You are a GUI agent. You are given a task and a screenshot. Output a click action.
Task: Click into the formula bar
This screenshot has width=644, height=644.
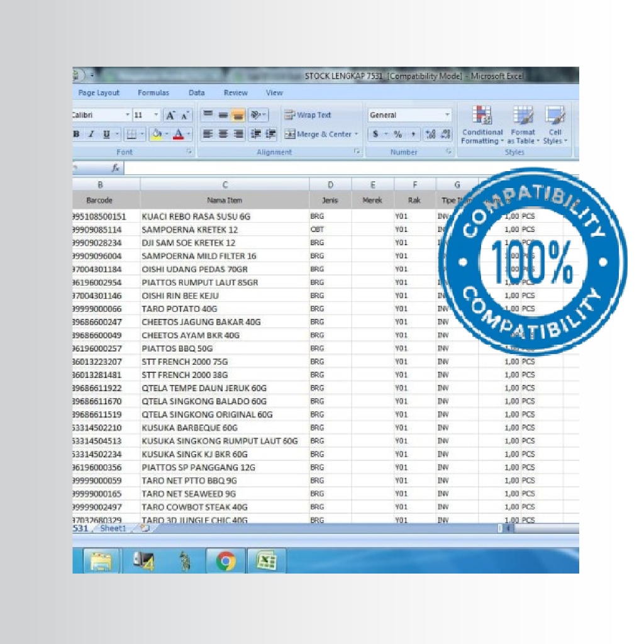[x=351, y=167]
